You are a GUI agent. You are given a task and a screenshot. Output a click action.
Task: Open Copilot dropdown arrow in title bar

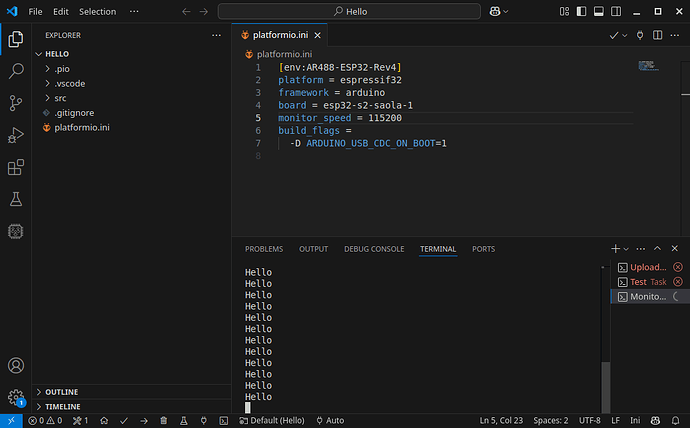pyautogui.click(x=506, y=11)
